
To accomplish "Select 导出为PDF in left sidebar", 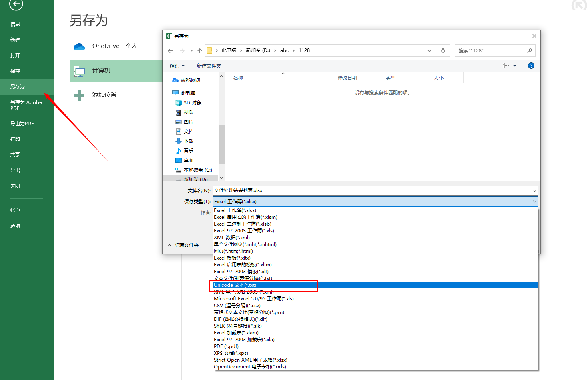I will (22, 123).
